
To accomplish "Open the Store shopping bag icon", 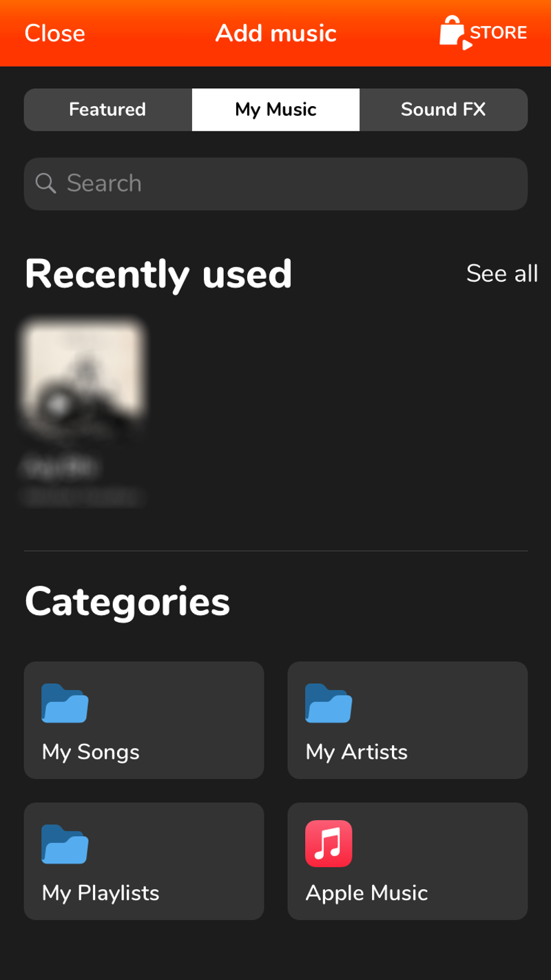I will [x=453, y=32].
